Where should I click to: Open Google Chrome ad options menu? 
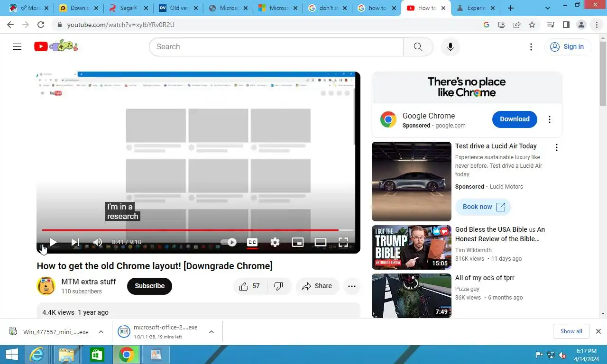click(550, 119)
